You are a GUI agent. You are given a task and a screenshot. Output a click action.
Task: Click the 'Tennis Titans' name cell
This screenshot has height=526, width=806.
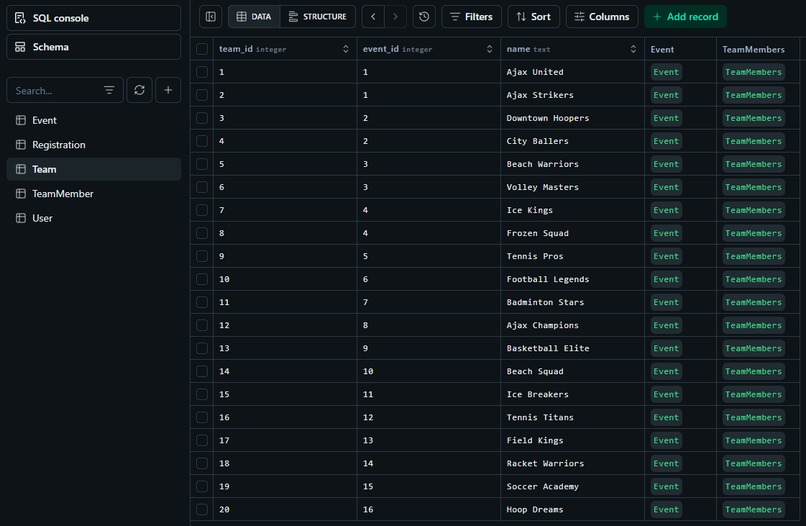(x=573, y=418)
